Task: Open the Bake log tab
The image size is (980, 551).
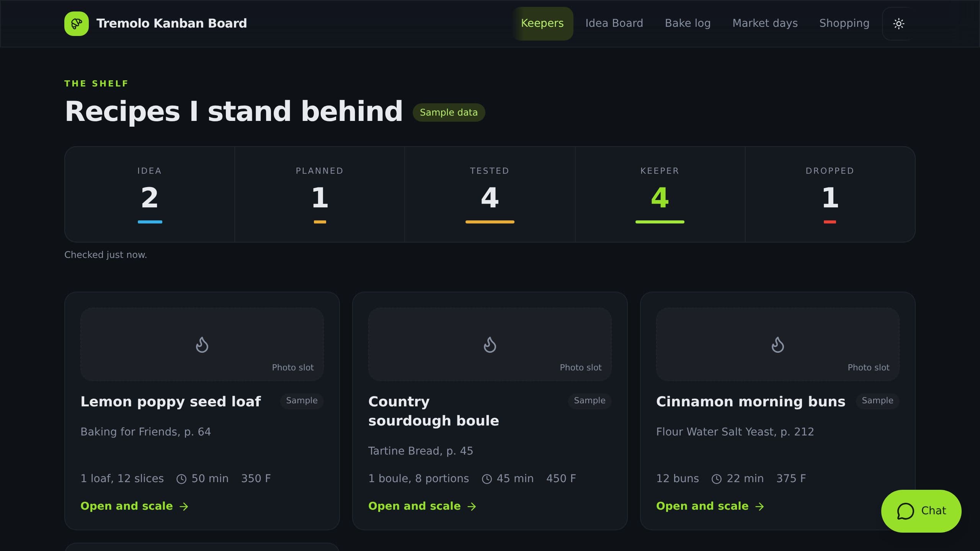Action: [x=688, y=23]
